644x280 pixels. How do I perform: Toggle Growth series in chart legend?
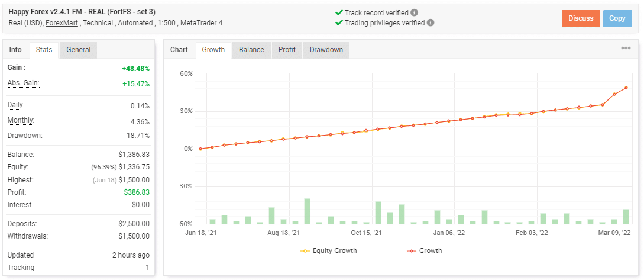point(424,250)
